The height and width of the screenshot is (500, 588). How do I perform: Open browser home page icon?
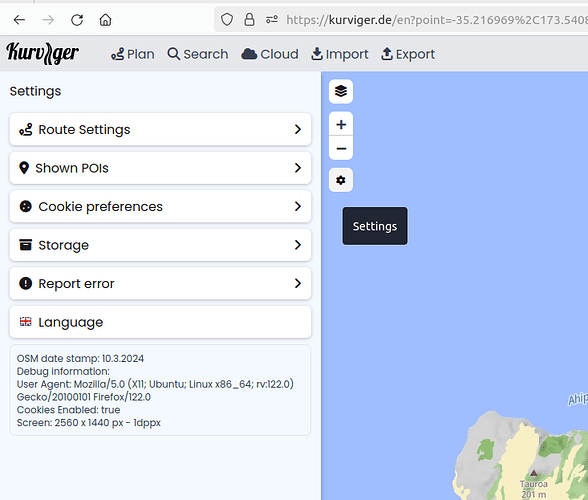click(x=105, y=20)
